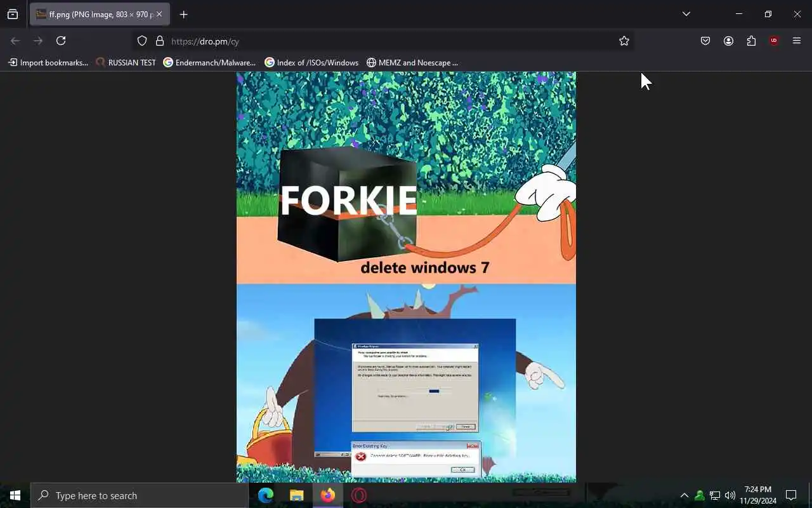
Task: Close the Firefox window
Action: click(x=797, y=14)
